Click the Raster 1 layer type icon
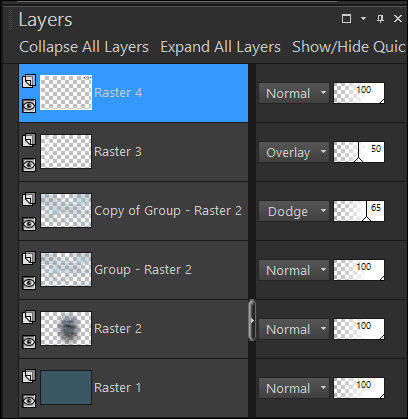Image resolution: width=408 pixels, height=419 pixels. (29, 376)
